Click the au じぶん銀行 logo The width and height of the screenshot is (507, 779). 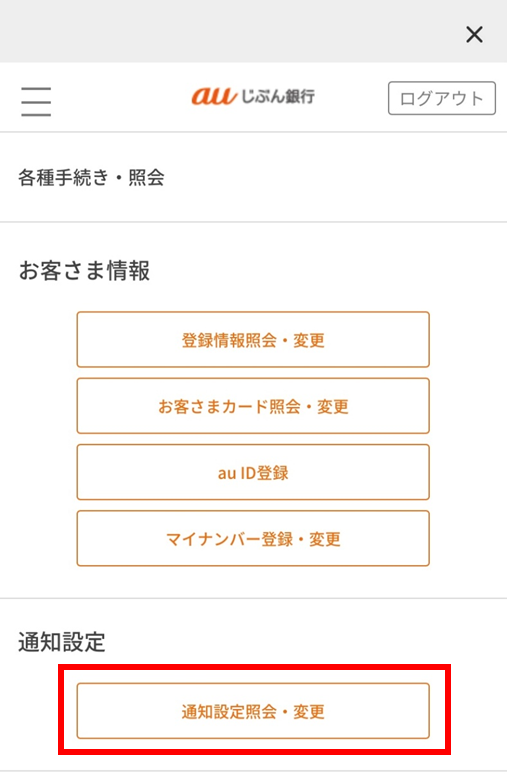[x=253, y=96]
